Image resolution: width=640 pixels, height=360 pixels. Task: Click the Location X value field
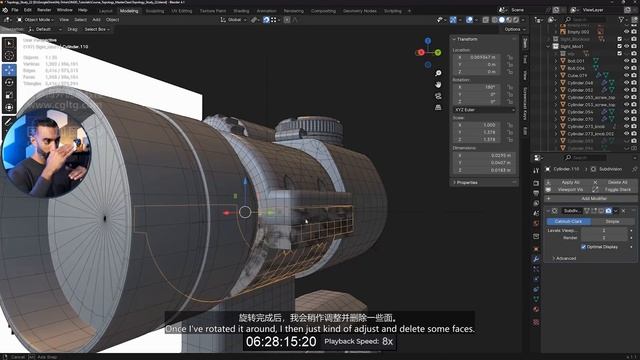coord(476,58)
